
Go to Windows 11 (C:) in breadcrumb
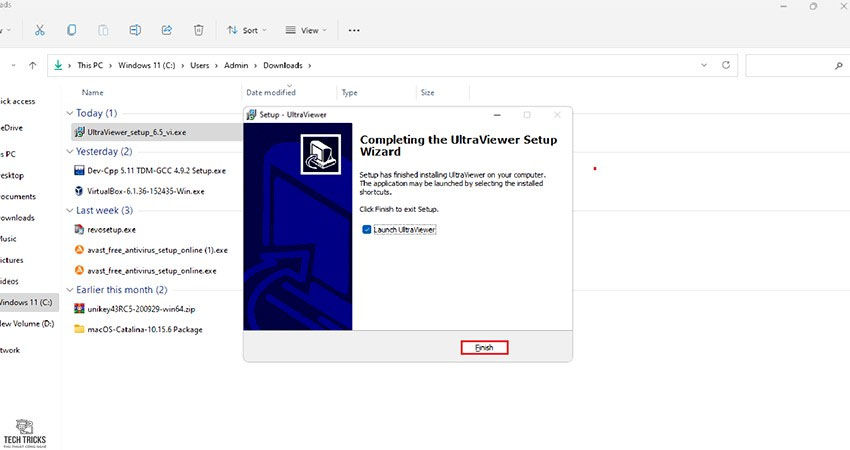pyautogui.click(x=147, y=65)
